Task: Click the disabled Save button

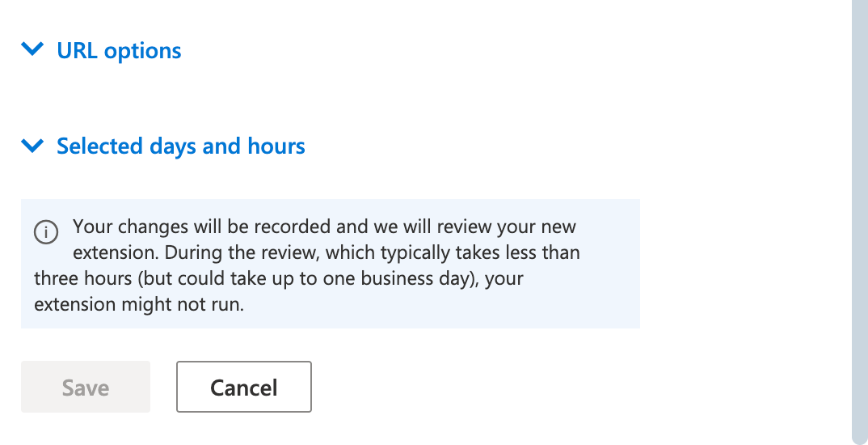Action: (86, 387)
